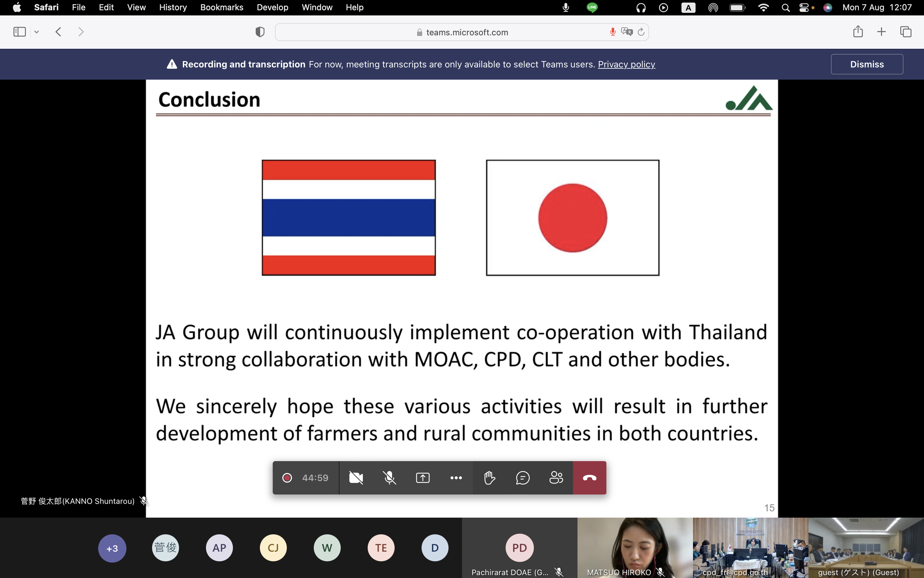Open Spotlight search
The height and width of the screenshot is (578, 924).
[x=785, y=7]
